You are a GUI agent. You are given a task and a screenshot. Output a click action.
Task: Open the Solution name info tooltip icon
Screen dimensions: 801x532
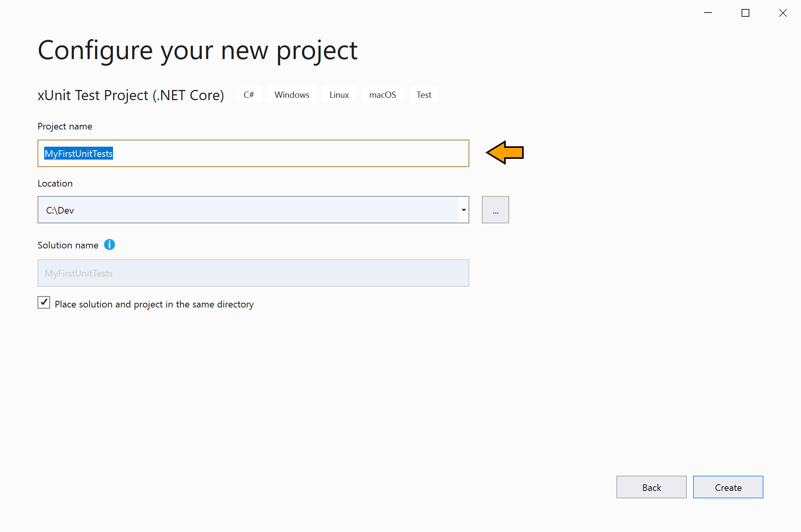coord(110,245)
